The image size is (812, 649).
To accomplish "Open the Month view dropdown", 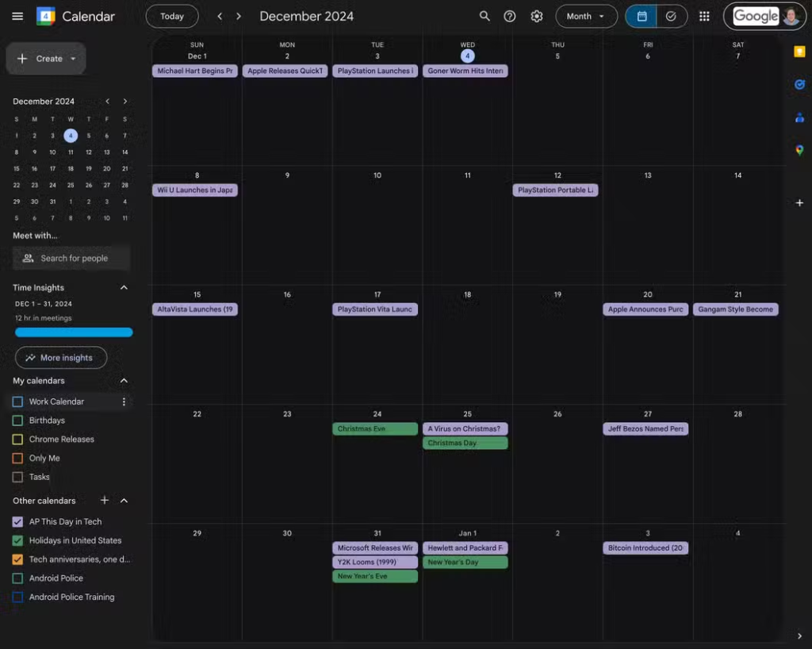I will pos(586,17).
